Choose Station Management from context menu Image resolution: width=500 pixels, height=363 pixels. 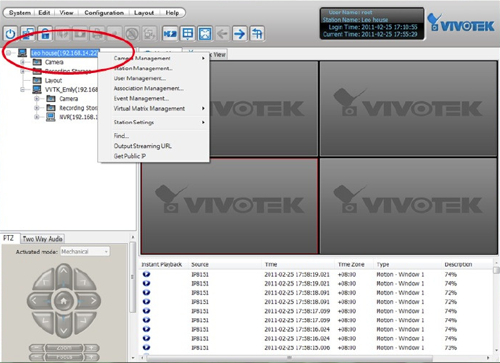[154, 68]
